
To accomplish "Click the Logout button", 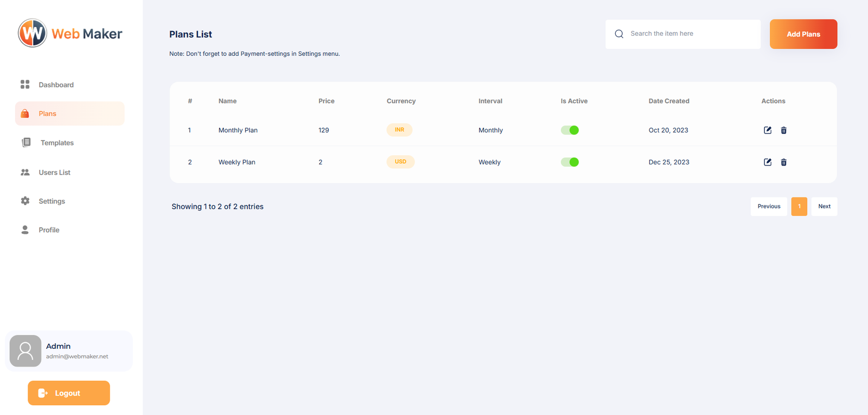I will coord(69,393).
